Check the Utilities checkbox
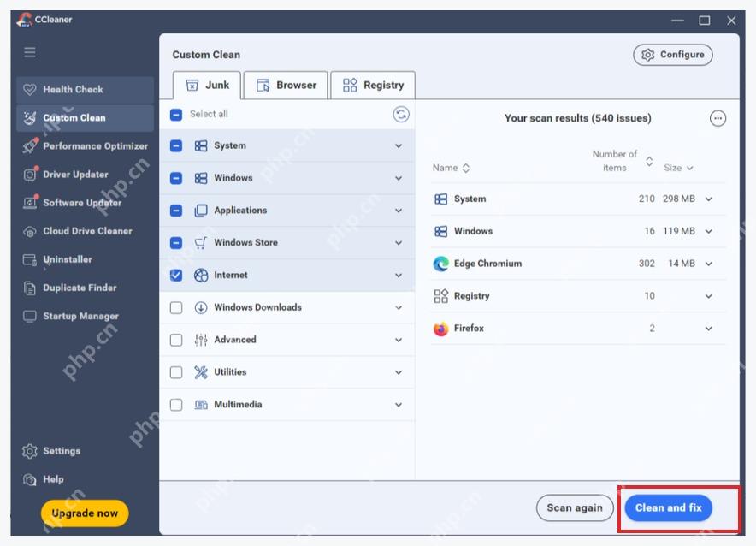 176,372
